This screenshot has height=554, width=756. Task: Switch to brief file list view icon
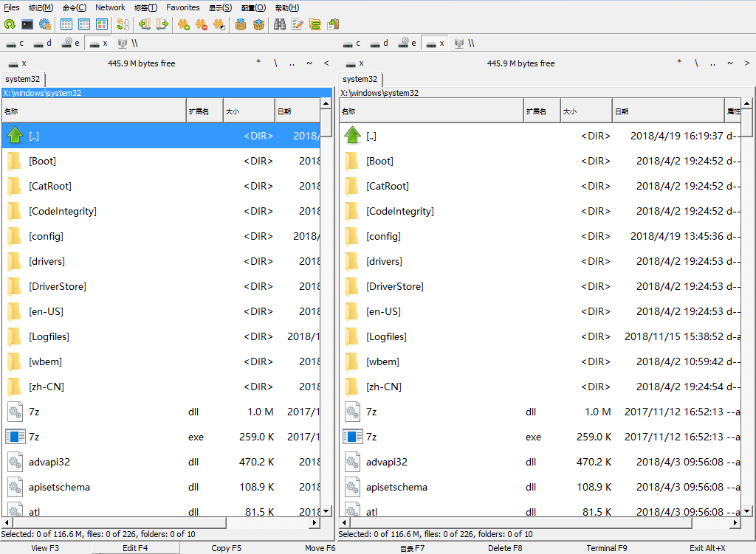[66, 24]
